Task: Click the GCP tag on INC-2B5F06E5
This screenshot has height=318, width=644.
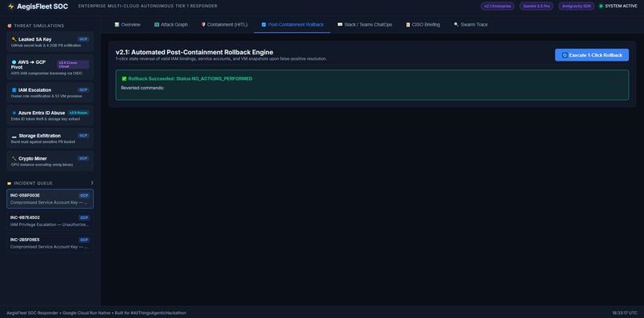Action: pos(84,240)
